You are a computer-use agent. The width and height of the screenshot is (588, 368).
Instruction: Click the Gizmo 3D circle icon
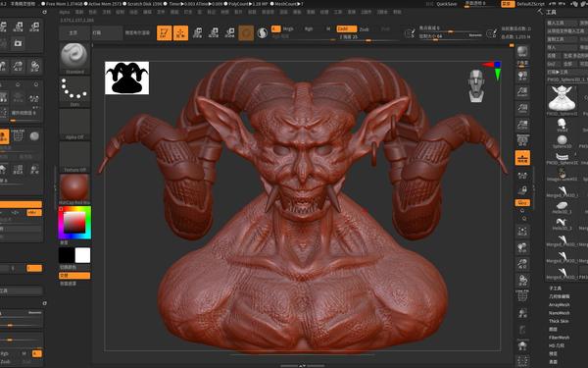246,33
